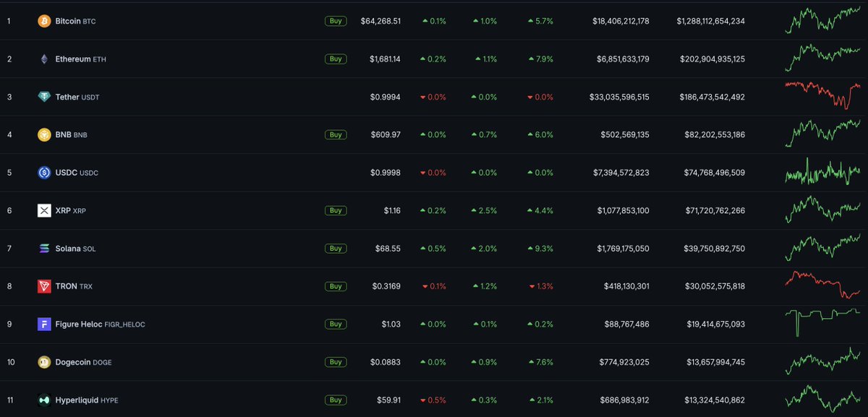Open the Hyperliquid HYPE name link
Viewport: 868px width, 417px height.
pyautogui.click(x=86, y=400)
